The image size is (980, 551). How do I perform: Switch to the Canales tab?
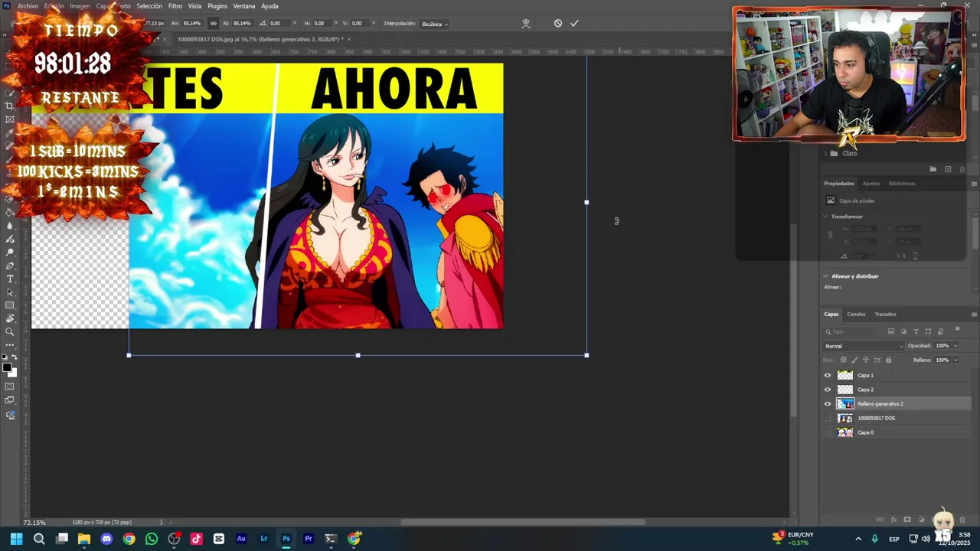856,314
